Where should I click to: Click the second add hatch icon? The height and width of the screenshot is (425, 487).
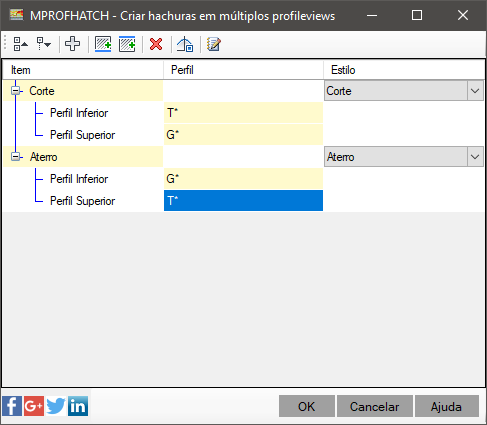127,44
